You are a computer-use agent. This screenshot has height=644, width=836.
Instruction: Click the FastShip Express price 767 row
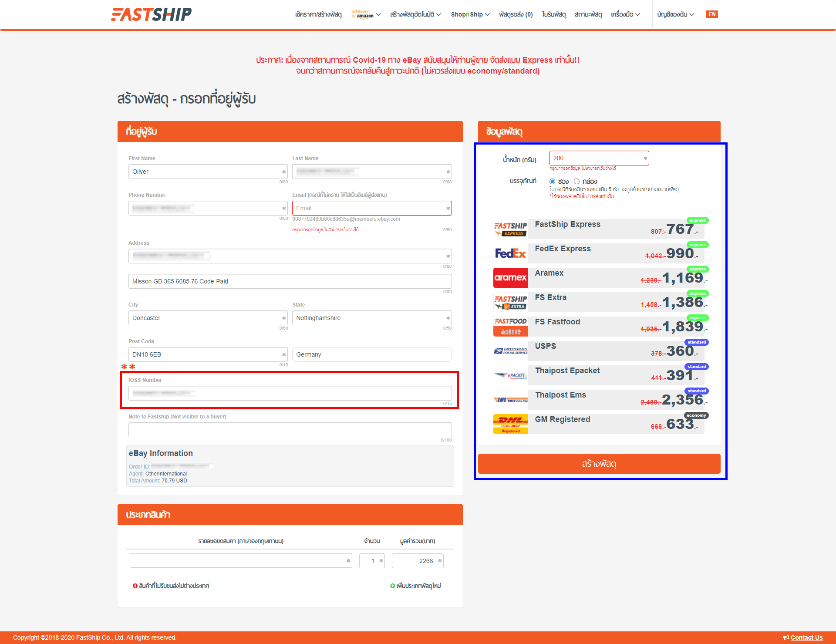(x=598, y=229)
